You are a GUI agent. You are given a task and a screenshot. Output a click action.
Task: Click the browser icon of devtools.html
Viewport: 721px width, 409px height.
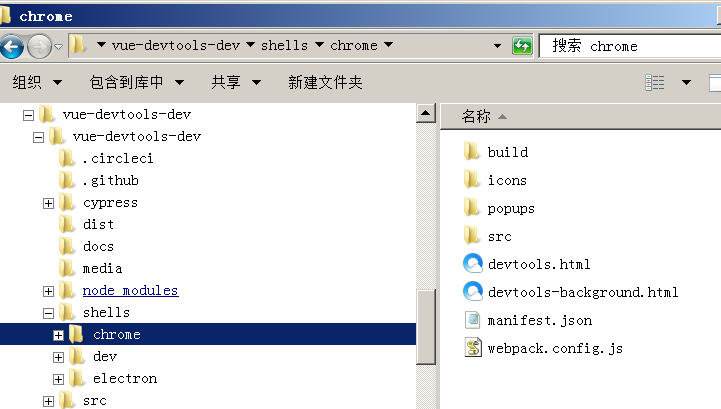point(473,264)
